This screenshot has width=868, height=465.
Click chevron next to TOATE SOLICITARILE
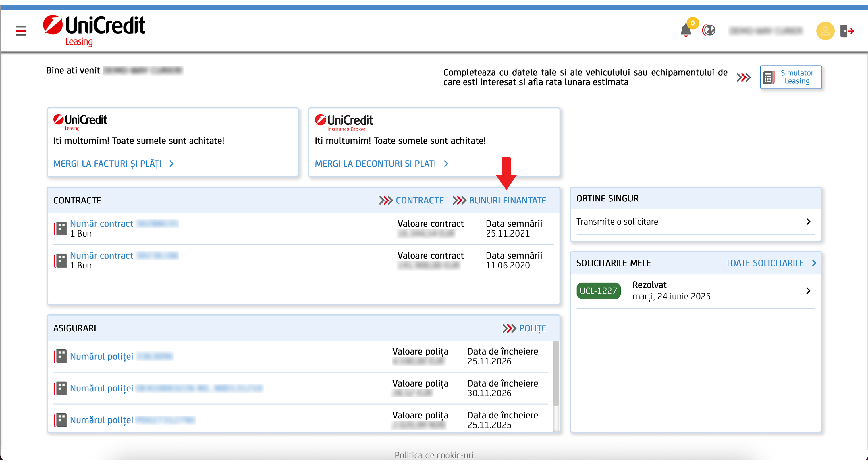[x=814, y=263]
